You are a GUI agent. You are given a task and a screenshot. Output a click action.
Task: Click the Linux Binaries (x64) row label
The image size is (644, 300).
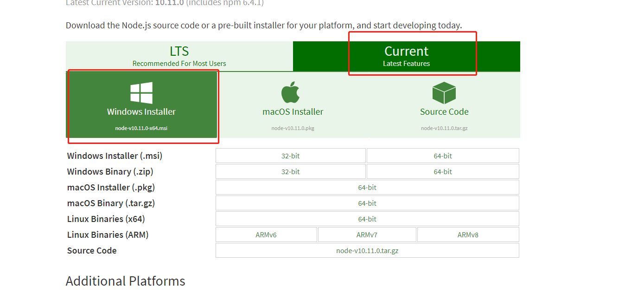106,219
